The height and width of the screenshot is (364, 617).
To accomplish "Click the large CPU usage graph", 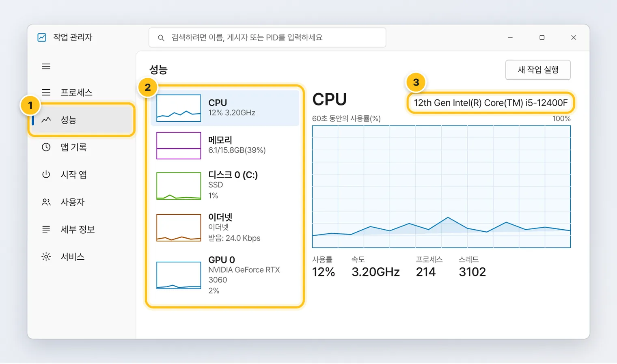I will click(441, 187).
